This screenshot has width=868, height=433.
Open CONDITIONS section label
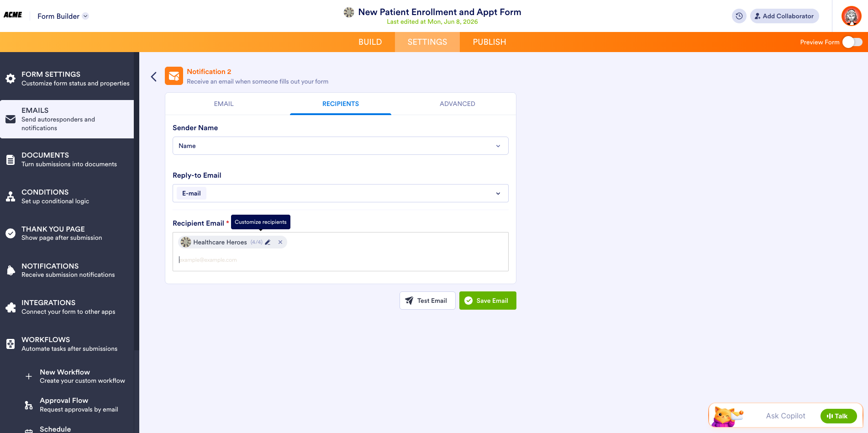coord(45,192)
